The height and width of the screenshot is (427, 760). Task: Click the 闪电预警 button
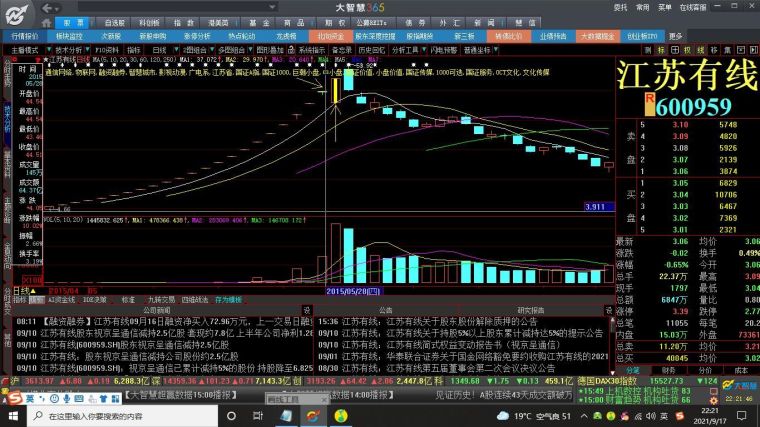[443, 50]
